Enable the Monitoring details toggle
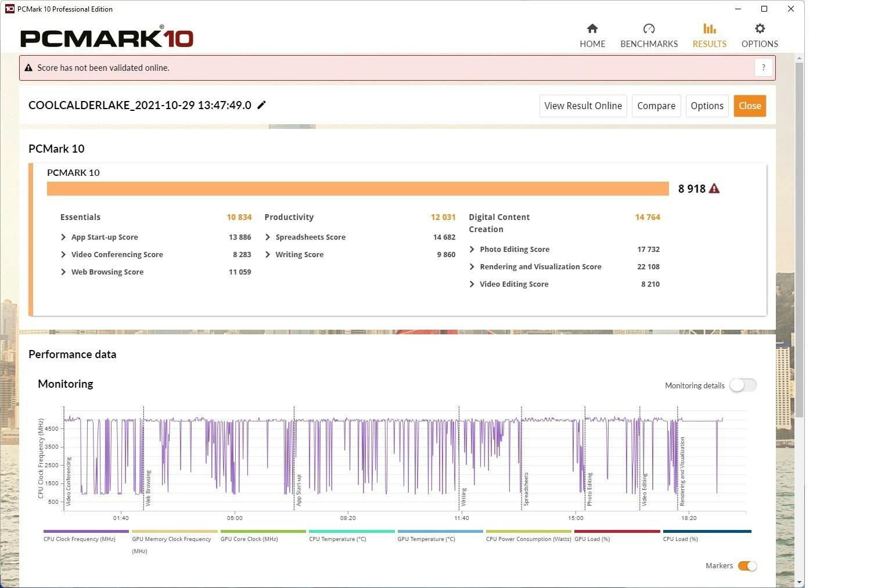The width and height of the screenshot is (892, 588). pos(743,385)
